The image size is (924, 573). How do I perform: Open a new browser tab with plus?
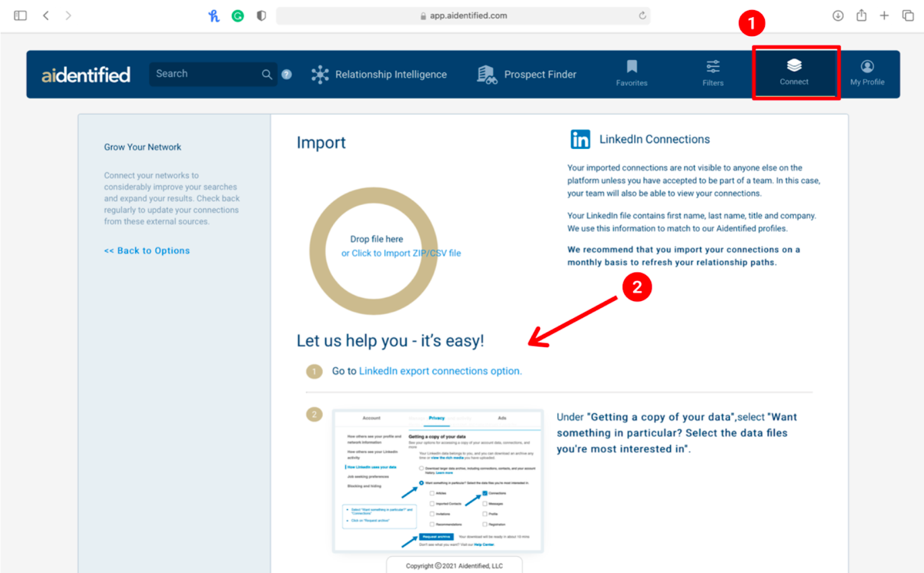884,16
